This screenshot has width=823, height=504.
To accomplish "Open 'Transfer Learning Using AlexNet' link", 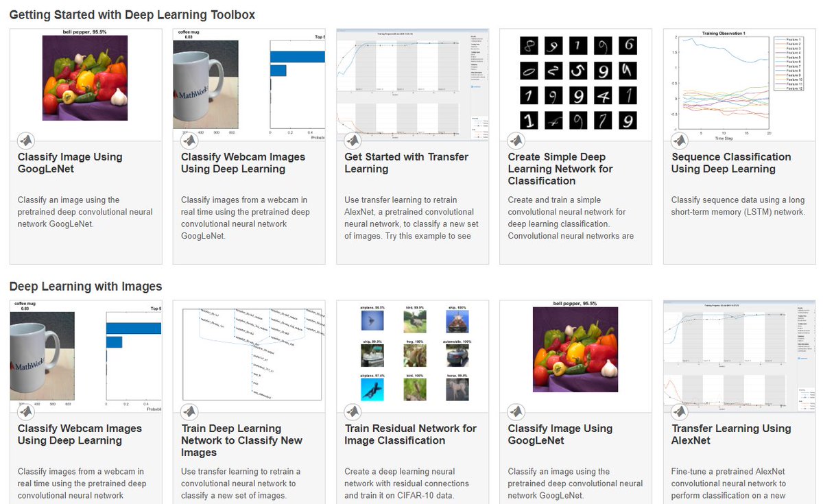I will pyautogui.click(x=731, y=435).
